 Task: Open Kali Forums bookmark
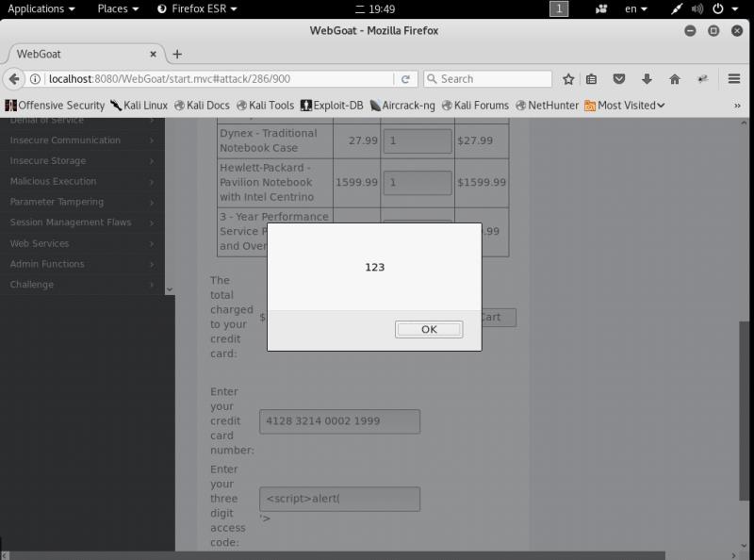(x=475, y=106)
